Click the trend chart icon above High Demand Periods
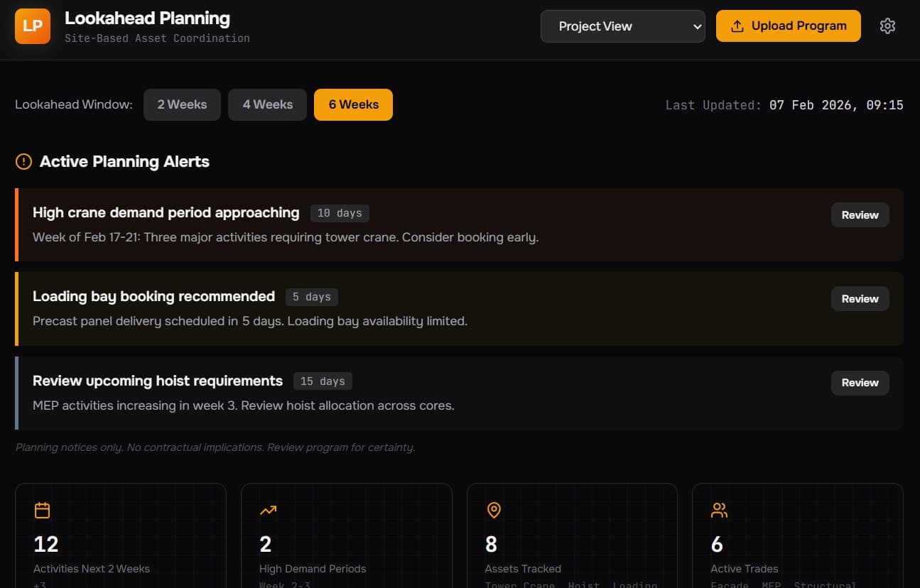This screenshot has width=920, height=588. 268,510
